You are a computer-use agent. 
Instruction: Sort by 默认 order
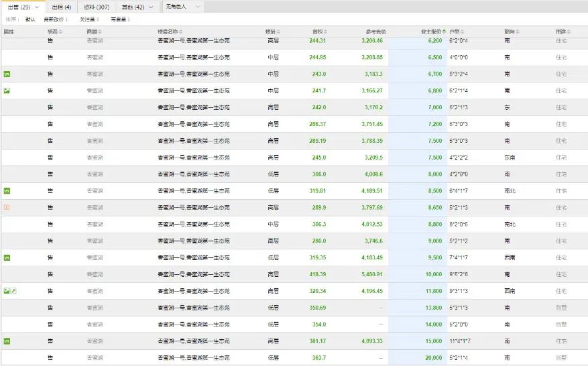point(30,19)
